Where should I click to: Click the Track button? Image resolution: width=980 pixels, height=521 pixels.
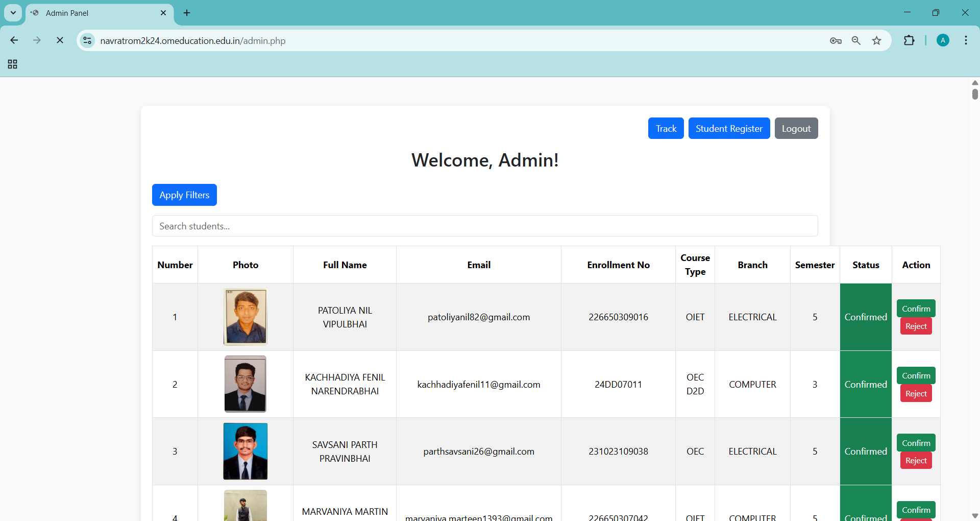pyautogui.click(x=666, y=128)
